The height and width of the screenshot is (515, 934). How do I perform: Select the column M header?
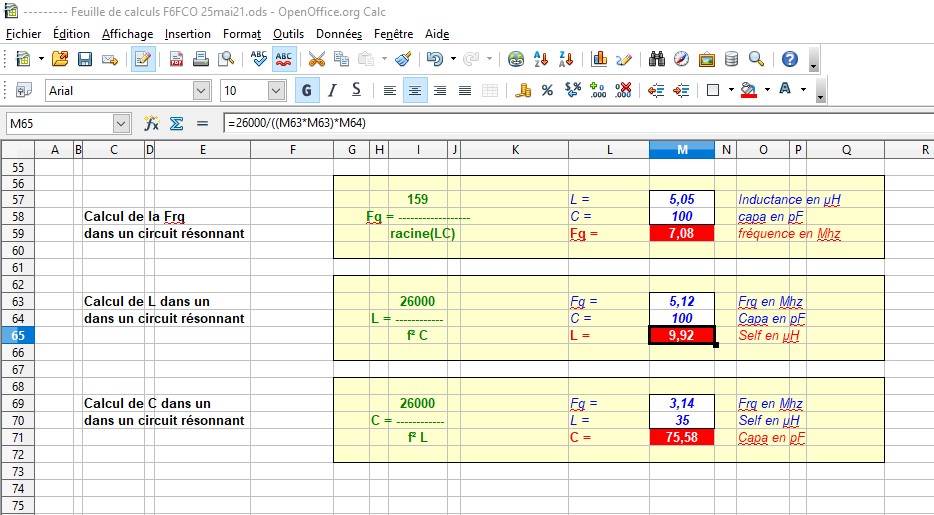point(682,150)
